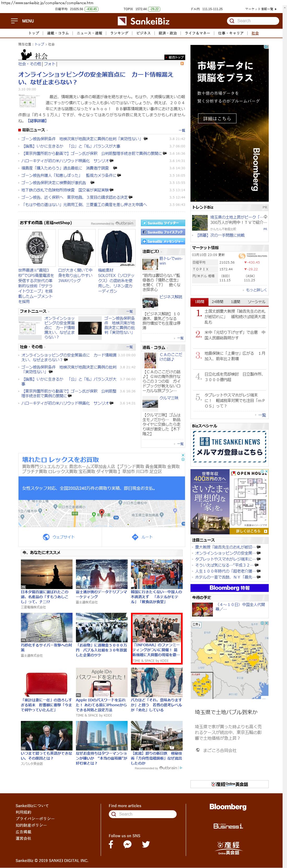Viewport: 287px width, 868px height.
Task: Click the Thomson Reuters logo in market info
Action: 253,256
